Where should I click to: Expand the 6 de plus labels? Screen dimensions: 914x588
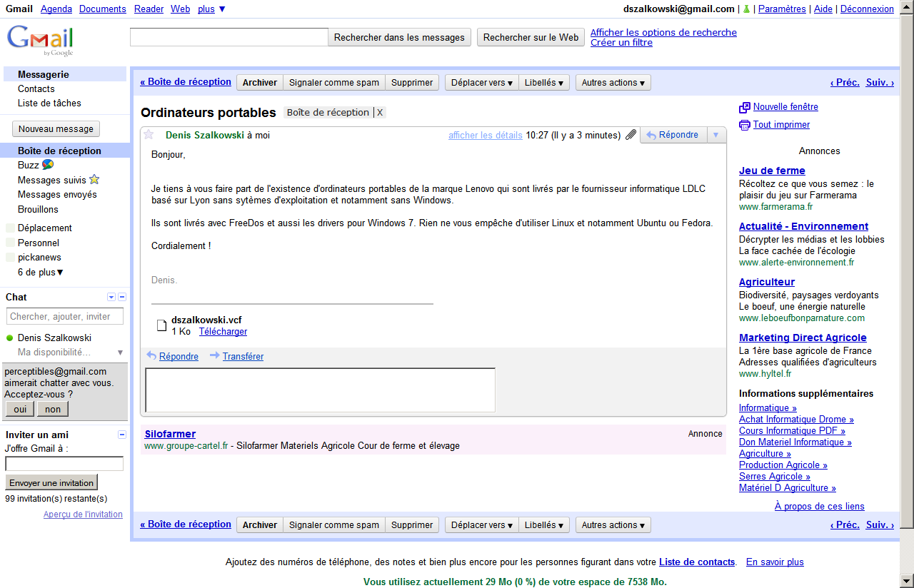coord(41,273)
